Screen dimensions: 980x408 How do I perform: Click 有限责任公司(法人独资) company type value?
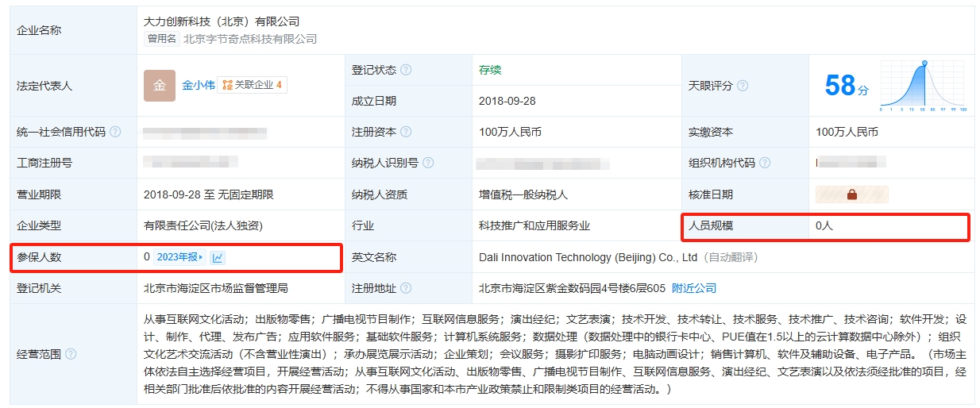click(x=203, y=225)
